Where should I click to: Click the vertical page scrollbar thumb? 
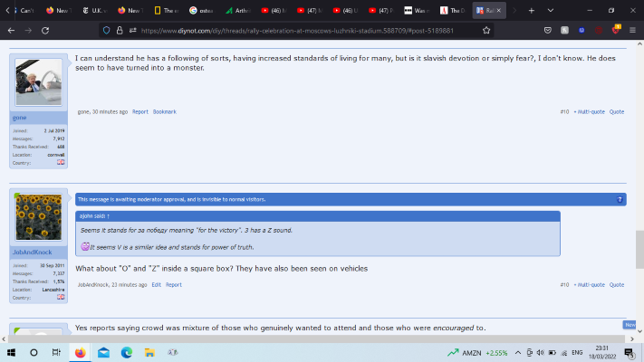click(639, 244)
